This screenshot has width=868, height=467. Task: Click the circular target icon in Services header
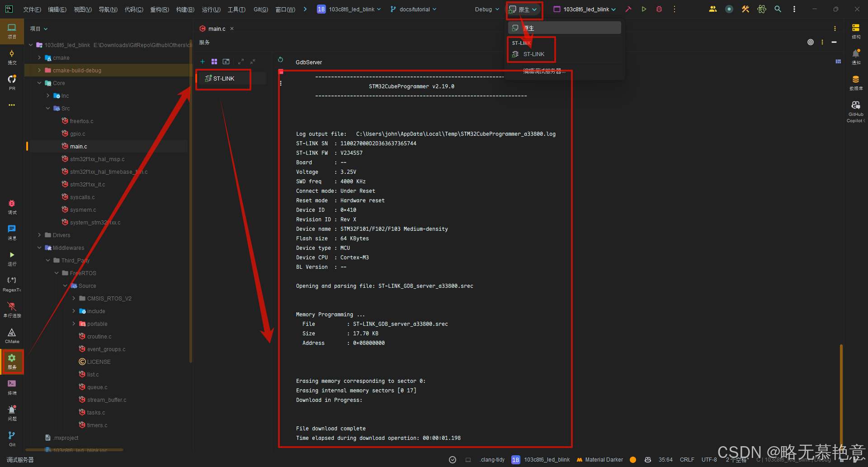tap(811, 42)
